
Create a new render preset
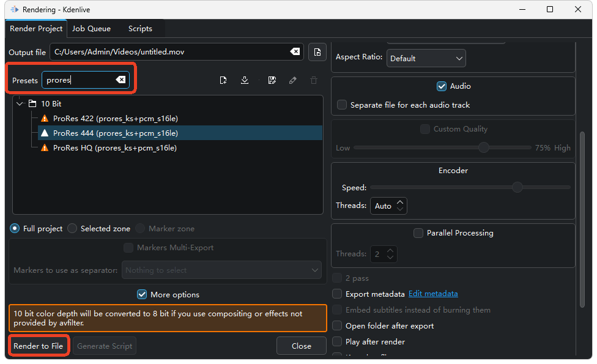(223, 80)
